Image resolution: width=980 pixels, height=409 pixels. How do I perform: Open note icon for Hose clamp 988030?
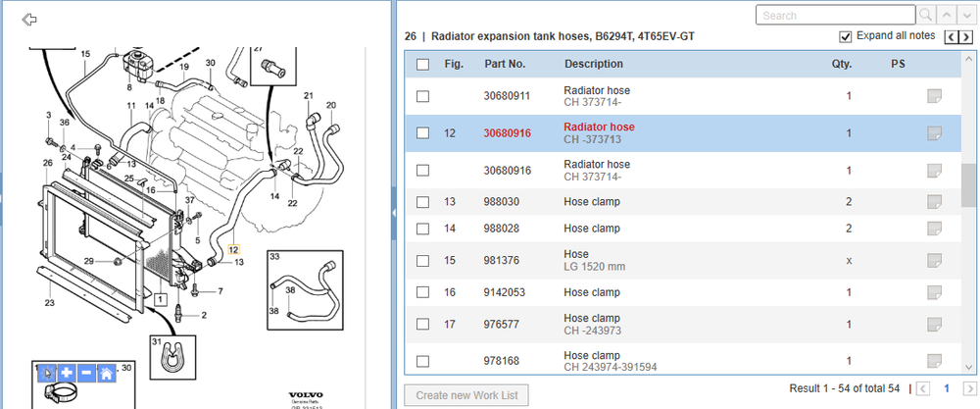[935, 201]
